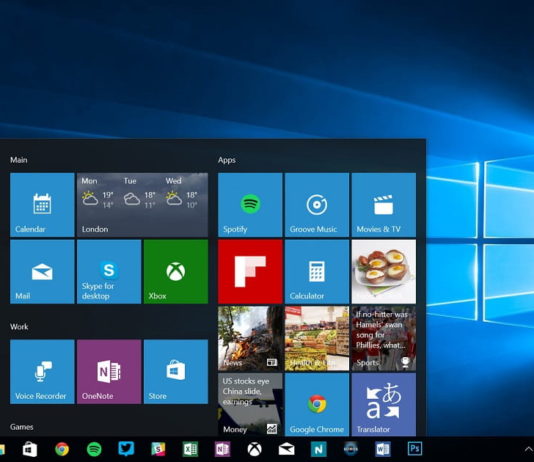Open the food photo tile with eggs
Image resolution: width=534 pixels, height=462 pixels.
pos(384,271)
